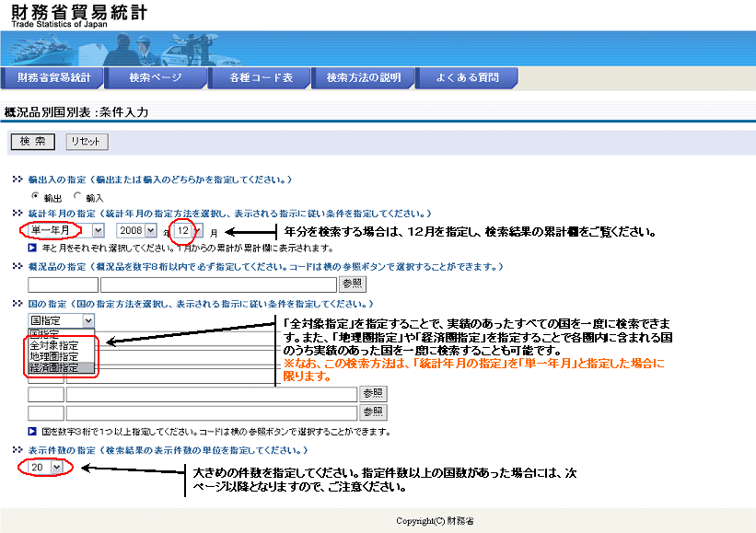756x533 pixels.
Task: Open the 2008 year dropdown
Action: (136, 230)
